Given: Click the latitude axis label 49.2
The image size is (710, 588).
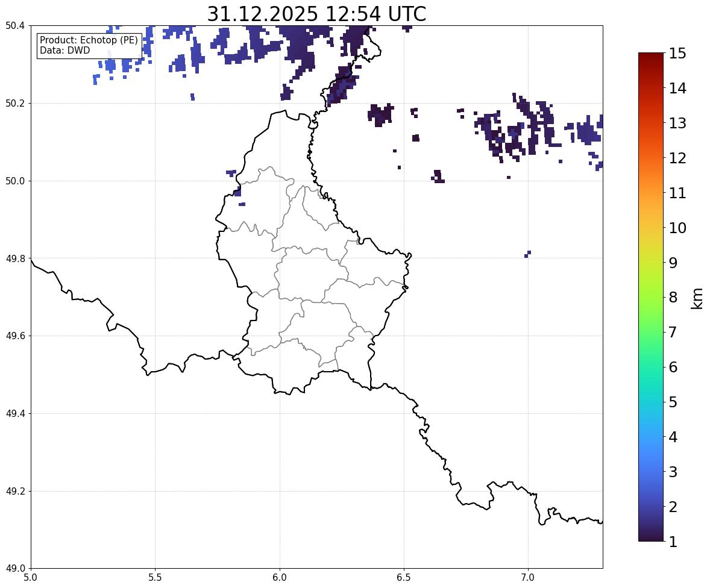Looking at the screenshot, I should (x=14, y=491).
